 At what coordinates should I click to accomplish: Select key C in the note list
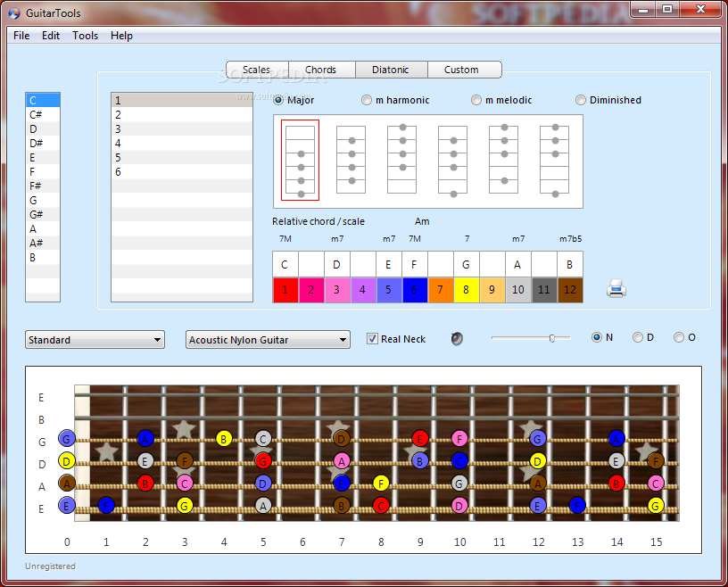(43, 100)
